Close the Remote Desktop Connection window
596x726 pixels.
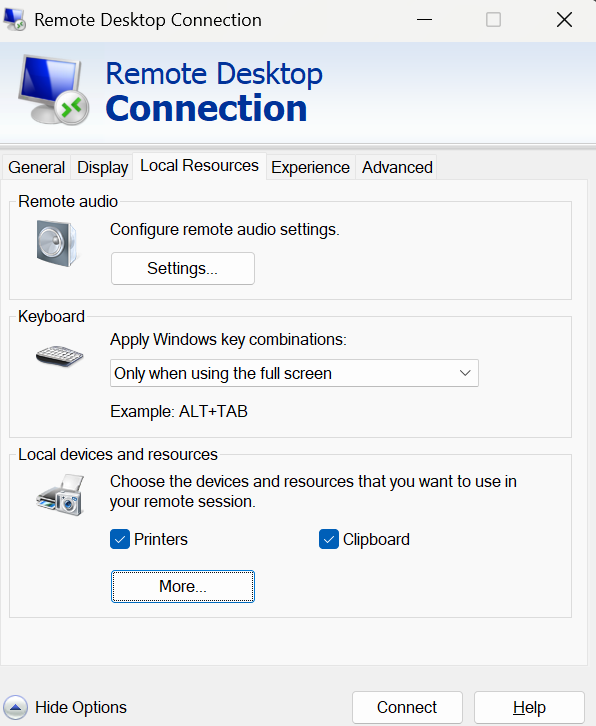pos(564,20)
